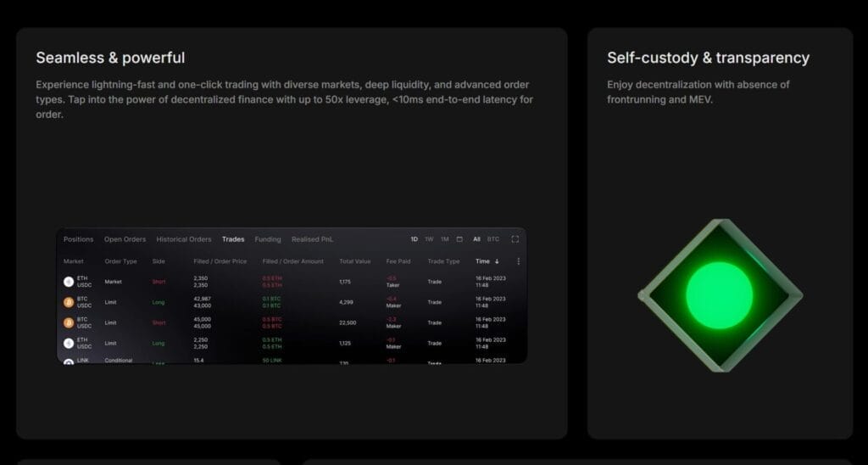868x465 pixels.
Task: Click the ETH coin icon in fourth row
Action: point(69,343)
